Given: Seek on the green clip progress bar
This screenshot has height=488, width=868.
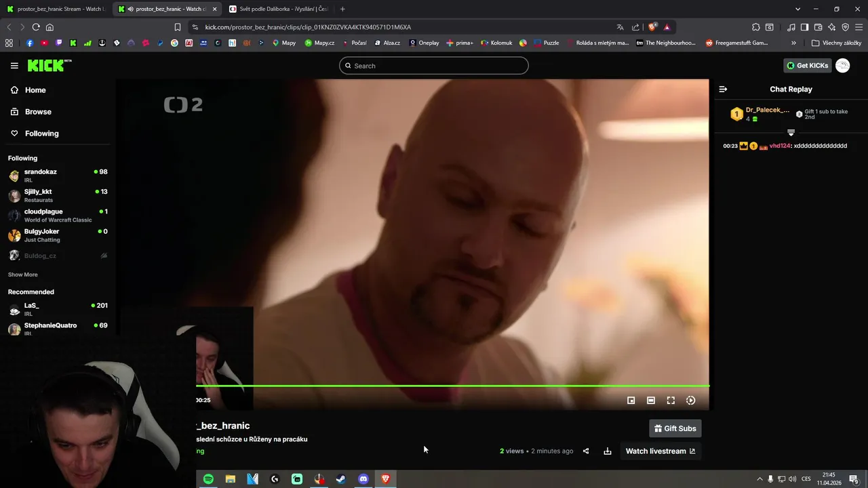Looking at the screenshot, I should [x=452, y=386].
